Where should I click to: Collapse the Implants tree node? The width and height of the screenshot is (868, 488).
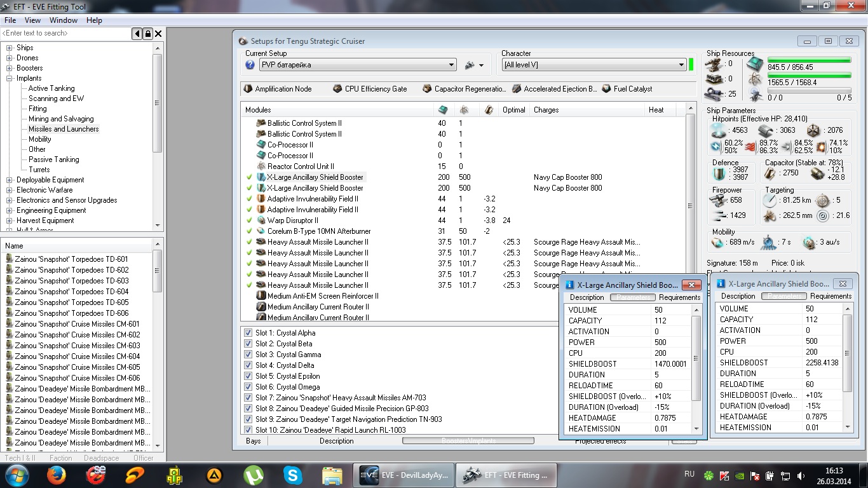click(x=10, y=78)
